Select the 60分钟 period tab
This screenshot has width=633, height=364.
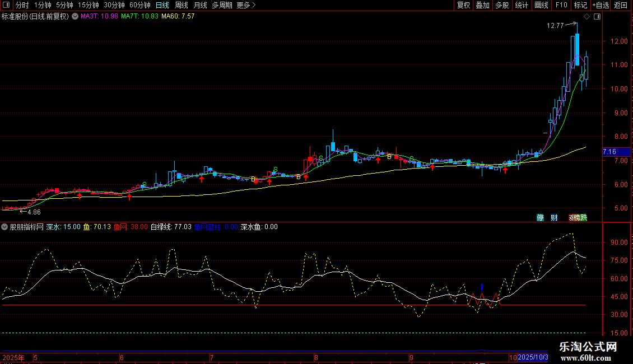pyautogui.click(x=140, y=5)
